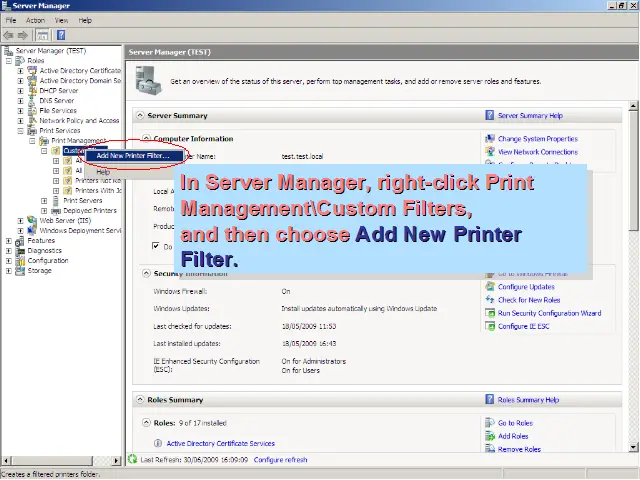The width and height of the screenshot is (640, 480).
Task: Click the Deployed Printers icon
Action: (56, 211)
